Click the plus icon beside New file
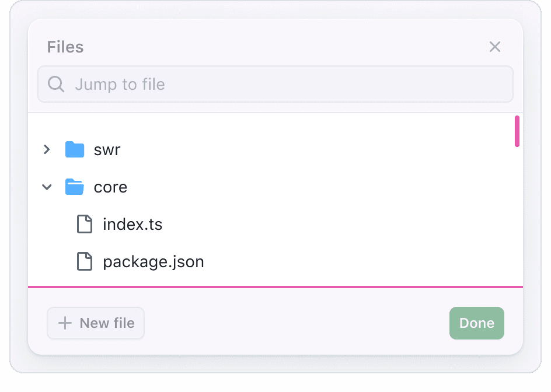The width and height of the screenshot is (551, 392). point(65,323)
